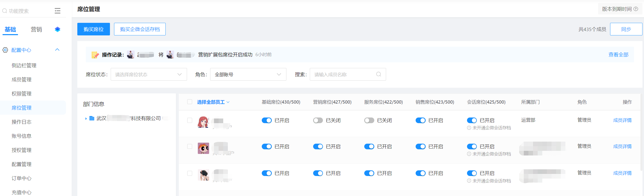Screen dimensions: 644x196
Task: Switch to the 营销 tab
Action: pos(36,30)
